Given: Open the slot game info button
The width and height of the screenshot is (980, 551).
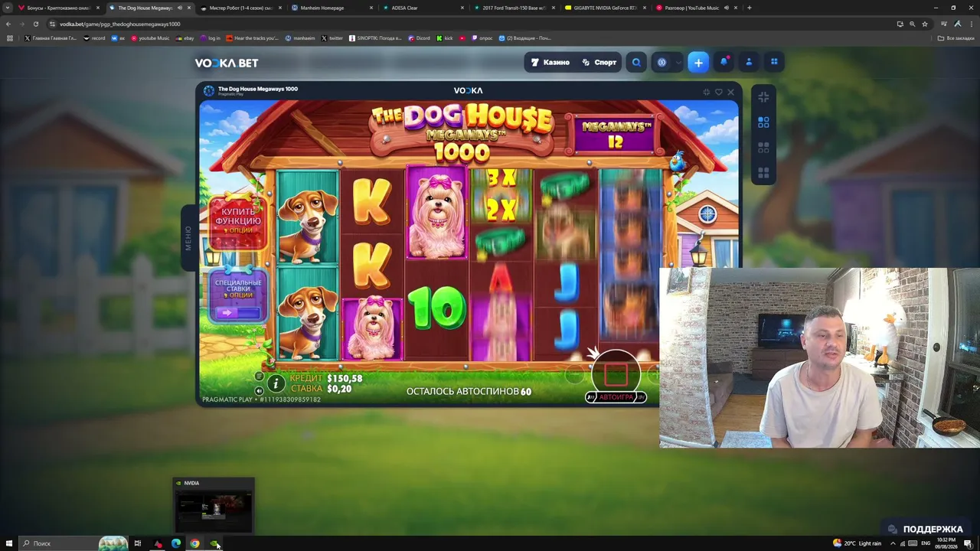Looking at the screenshot, I should [x=276, y=384].
